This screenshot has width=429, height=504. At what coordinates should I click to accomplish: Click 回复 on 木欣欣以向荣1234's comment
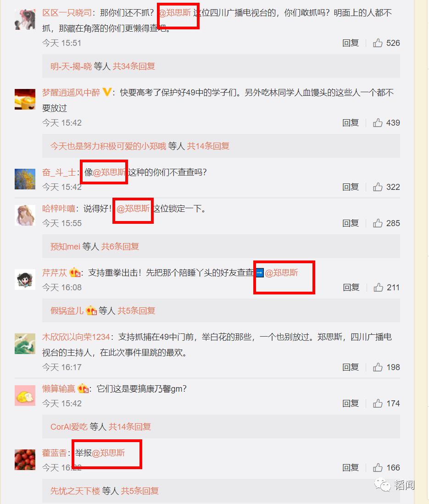coord(351,367)
